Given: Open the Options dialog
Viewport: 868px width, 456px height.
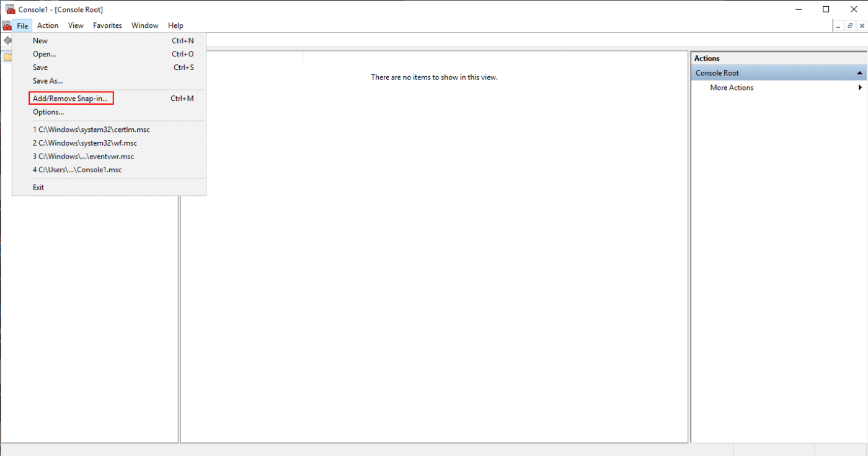Looking at the screenshot, I should tap(48, 112).
